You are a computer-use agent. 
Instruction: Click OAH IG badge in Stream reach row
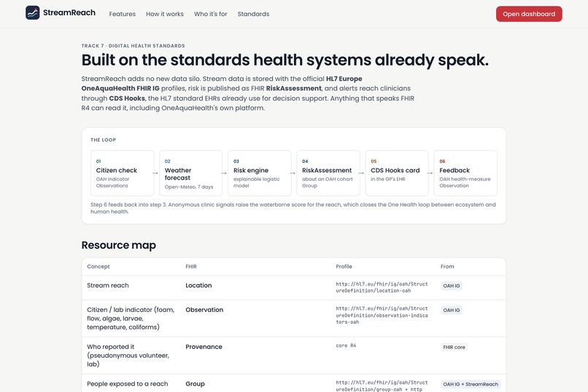point(451,286)
